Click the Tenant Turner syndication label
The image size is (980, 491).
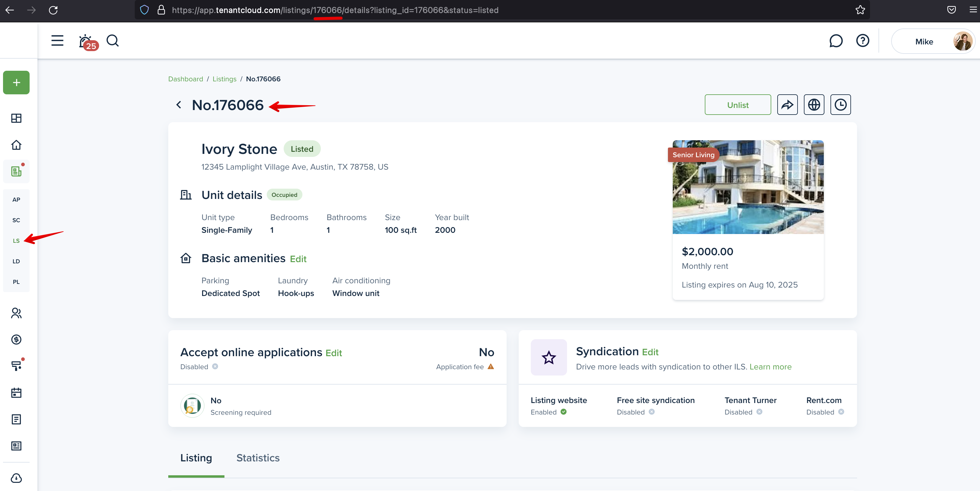click(x=750, y=400)
